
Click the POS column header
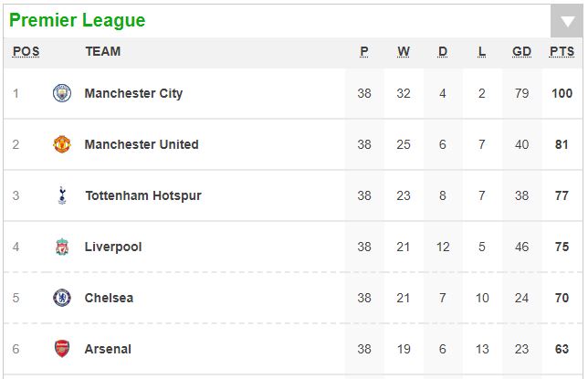click(x=26, y=52)
